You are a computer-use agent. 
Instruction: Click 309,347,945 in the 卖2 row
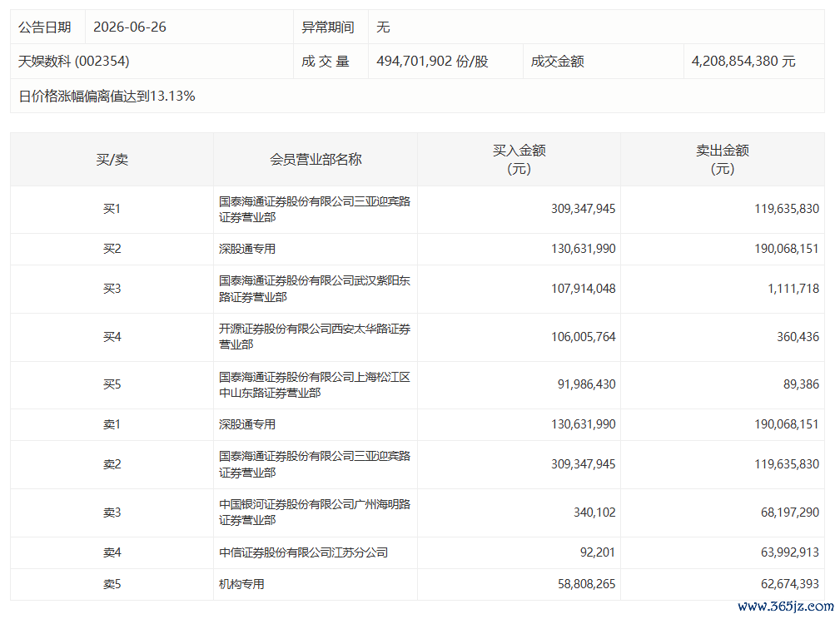[584, 464]
